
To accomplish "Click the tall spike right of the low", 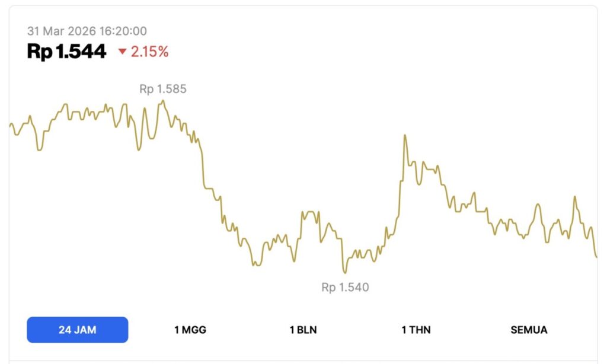I will pos(405,136).
